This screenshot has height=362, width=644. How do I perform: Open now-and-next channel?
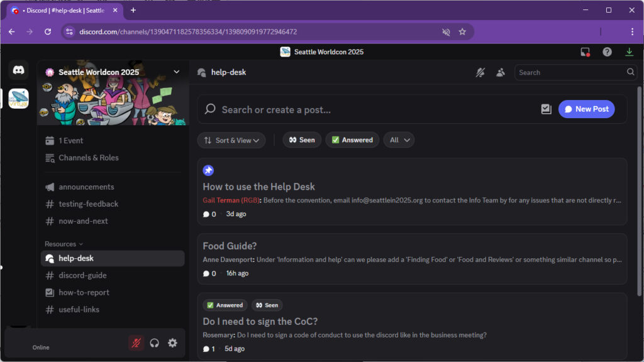click(x=113, y=221)
